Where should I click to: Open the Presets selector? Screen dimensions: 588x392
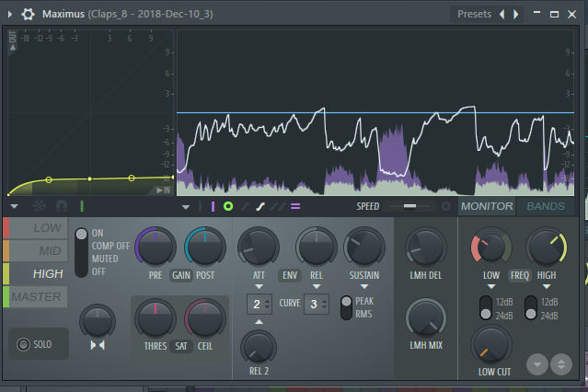tap(474, 14)
